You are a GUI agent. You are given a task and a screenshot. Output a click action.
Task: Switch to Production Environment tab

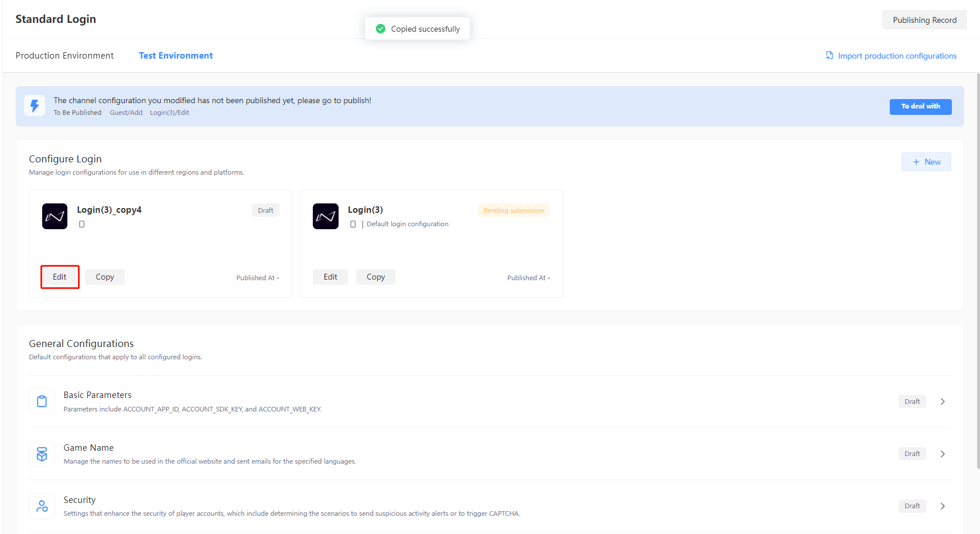(64, 56)
